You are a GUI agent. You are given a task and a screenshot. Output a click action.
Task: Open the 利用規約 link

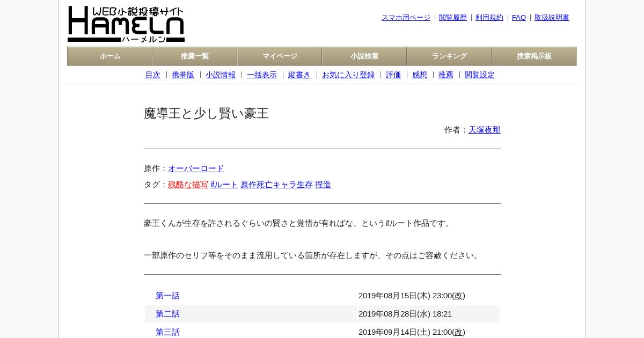pos(489,18)
